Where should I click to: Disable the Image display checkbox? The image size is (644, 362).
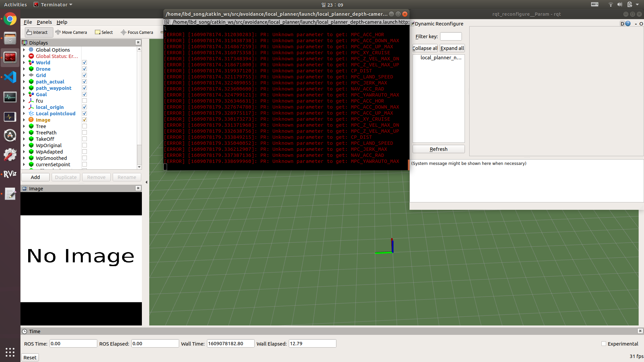[x=84, y=119]
